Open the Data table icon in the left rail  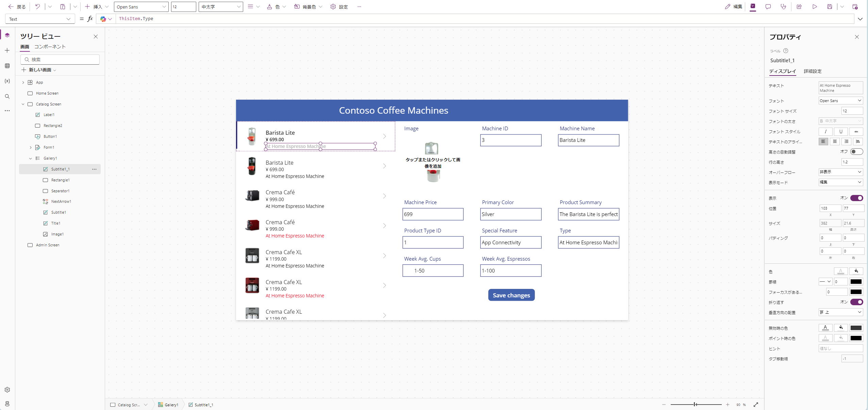click(x=7, y=66)
